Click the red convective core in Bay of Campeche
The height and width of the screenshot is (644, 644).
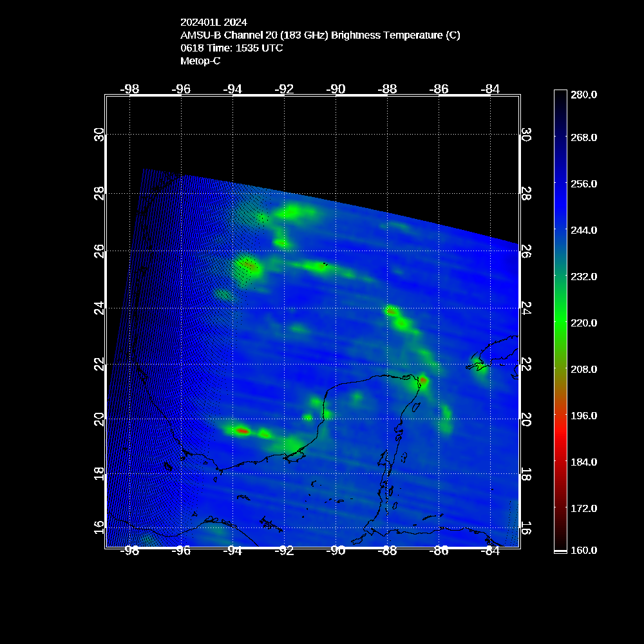(x=242, y=431)
